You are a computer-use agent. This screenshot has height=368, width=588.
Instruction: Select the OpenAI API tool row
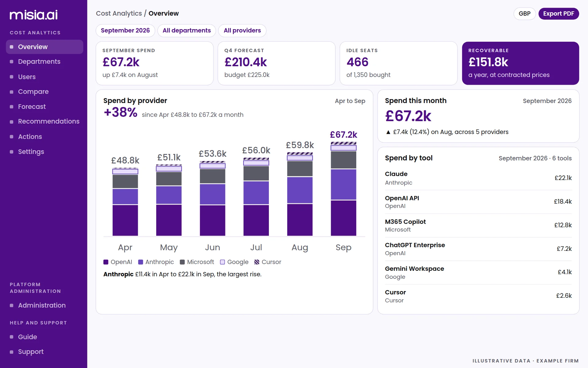(478, 202)
